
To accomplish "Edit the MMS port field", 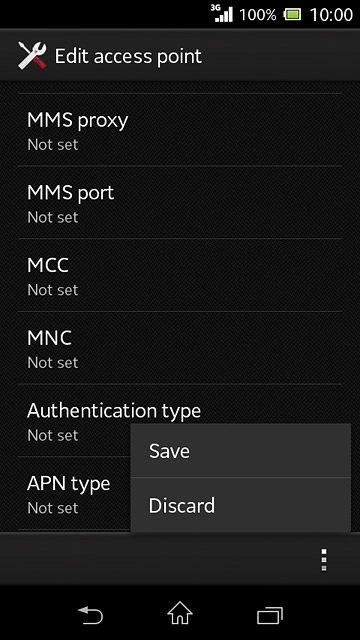I will pos(180,202).
